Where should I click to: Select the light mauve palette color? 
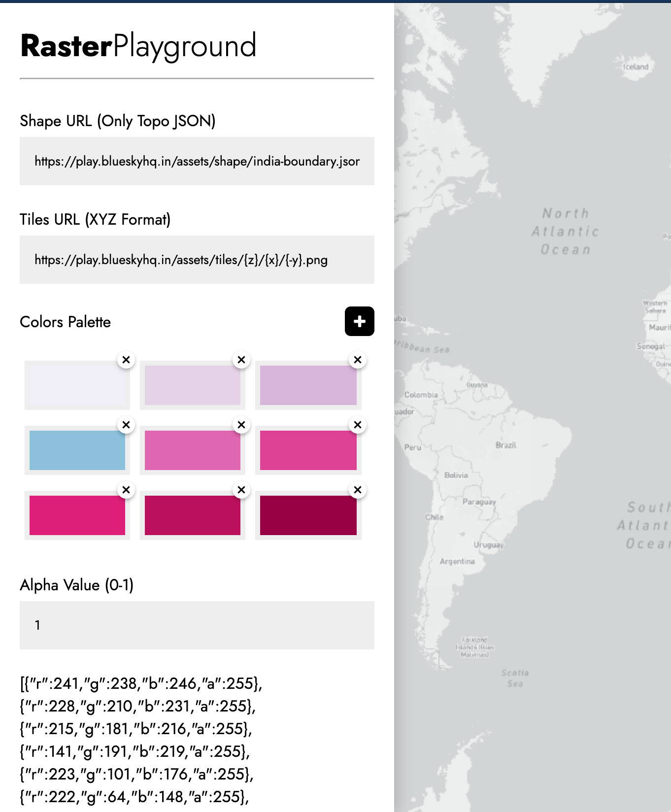(x=308, y=385)
